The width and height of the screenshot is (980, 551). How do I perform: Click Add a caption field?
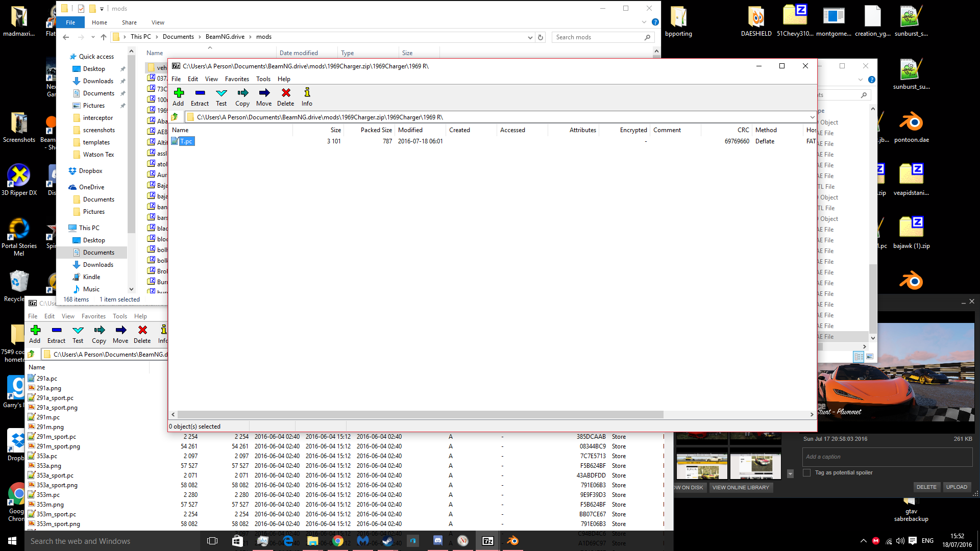point(887,457)
